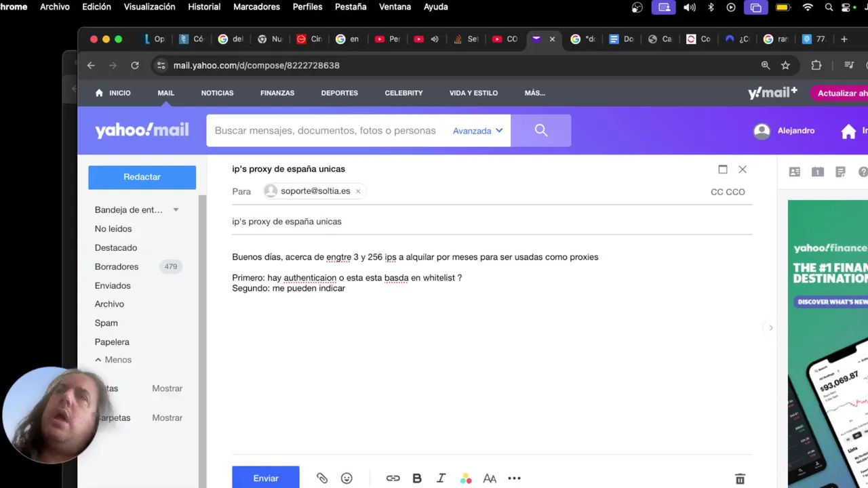Show CC CCO fields
This screenshot has width=868, height=488.
click(x=728, y=192)
